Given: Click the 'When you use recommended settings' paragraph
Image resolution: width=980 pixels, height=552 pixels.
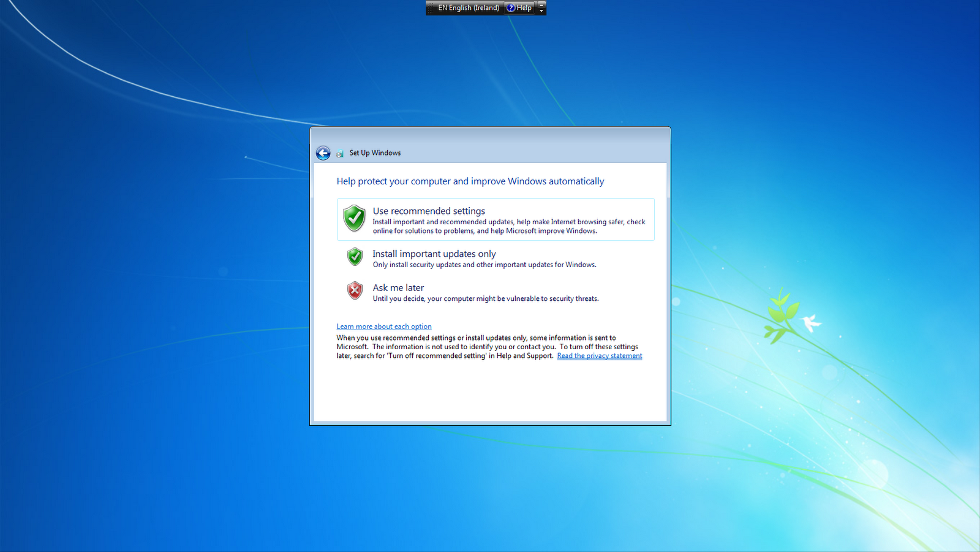Looking at the screenshot, I should pos(489,347).
